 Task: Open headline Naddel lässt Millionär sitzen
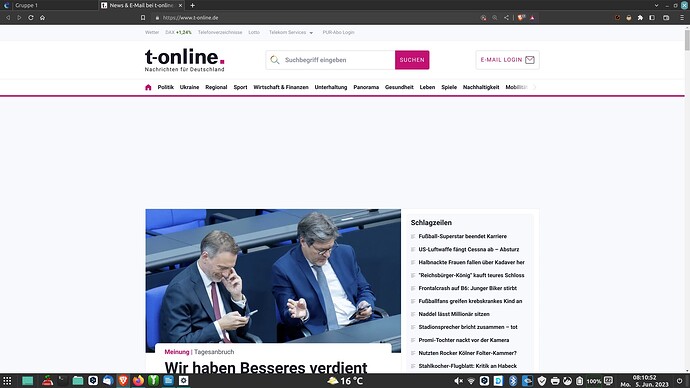(454, 314)
